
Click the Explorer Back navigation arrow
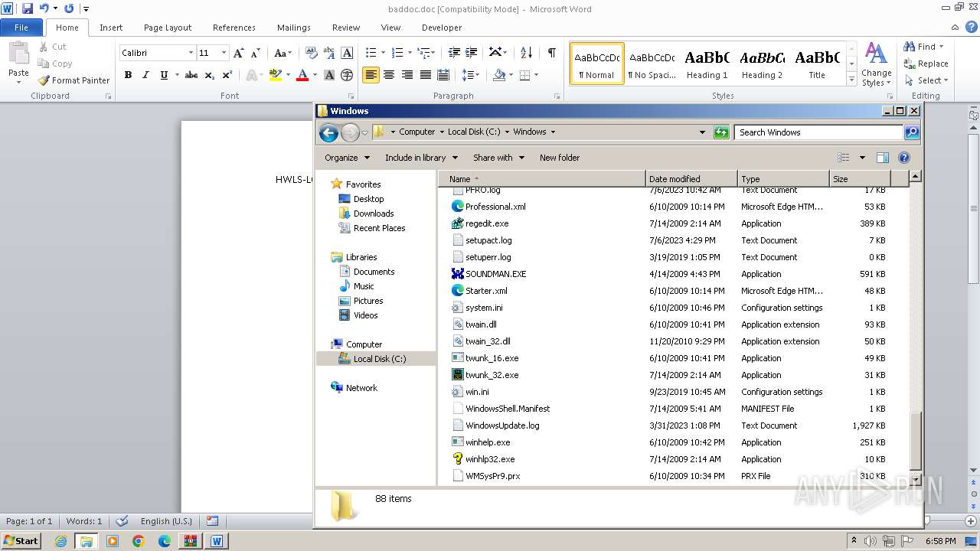coord(328,133)
